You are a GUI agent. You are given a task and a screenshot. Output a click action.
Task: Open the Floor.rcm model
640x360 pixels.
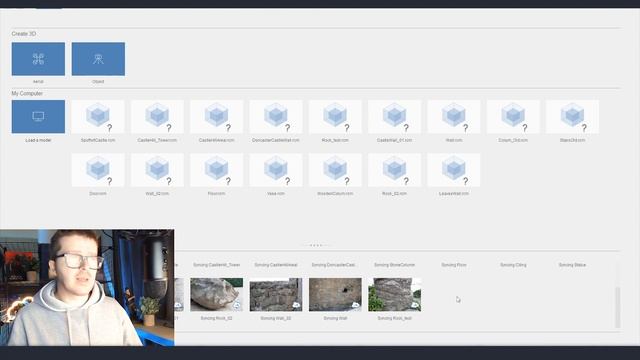pos(217,170)
